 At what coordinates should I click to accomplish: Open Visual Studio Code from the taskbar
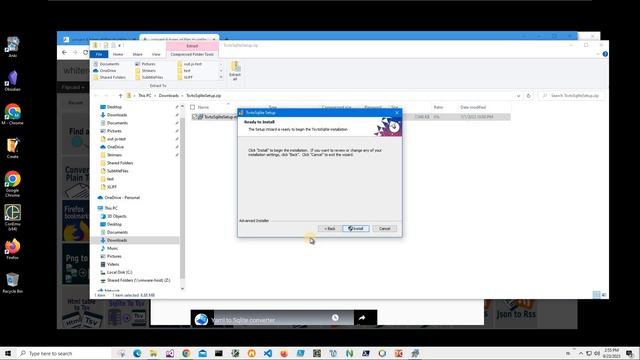tap(268, 353)
